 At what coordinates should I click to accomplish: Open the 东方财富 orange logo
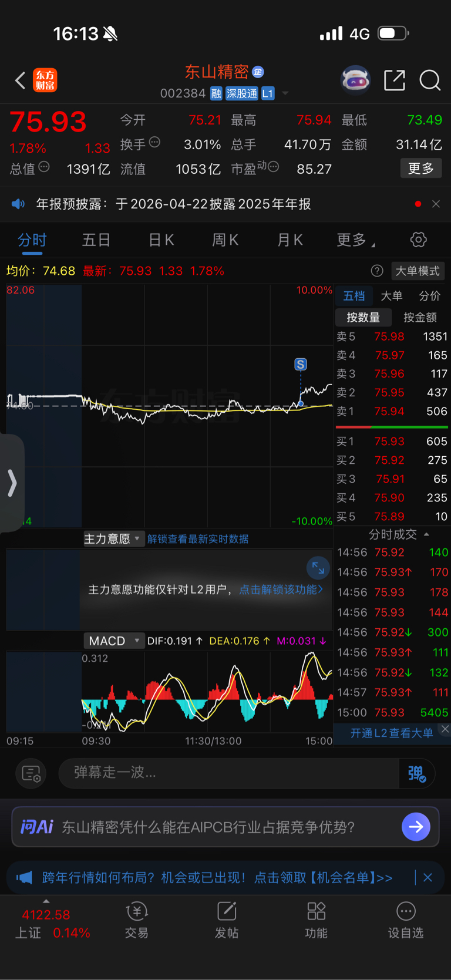[x=45, y=80]
